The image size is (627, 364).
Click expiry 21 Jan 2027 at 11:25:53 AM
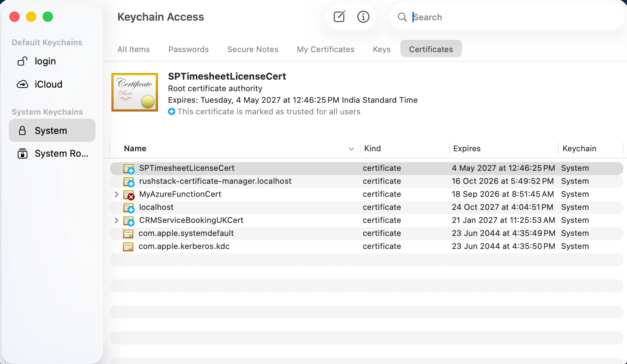click(504, 220)
